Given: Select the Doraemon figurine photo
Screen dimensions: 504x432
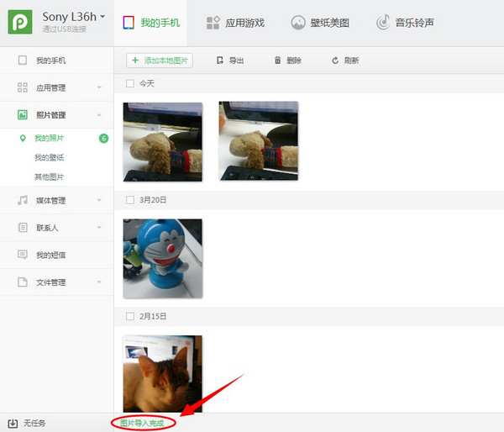Looking at the screenshot, I should 163,259.
